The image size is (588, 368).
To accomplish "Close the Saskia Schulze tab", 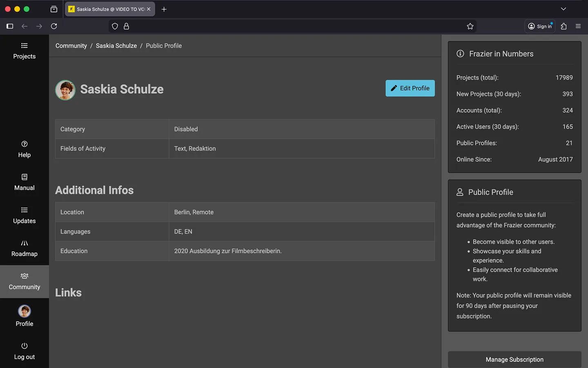I will point(149,9).
